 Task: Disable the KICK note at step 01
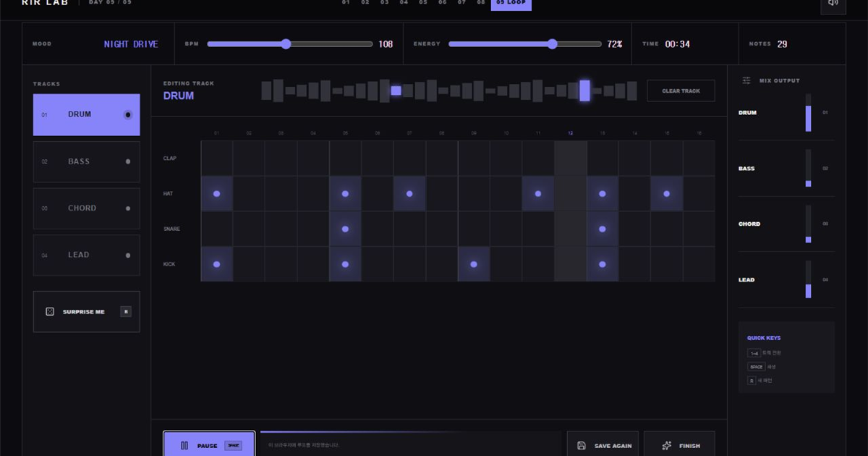click(217, 264)
